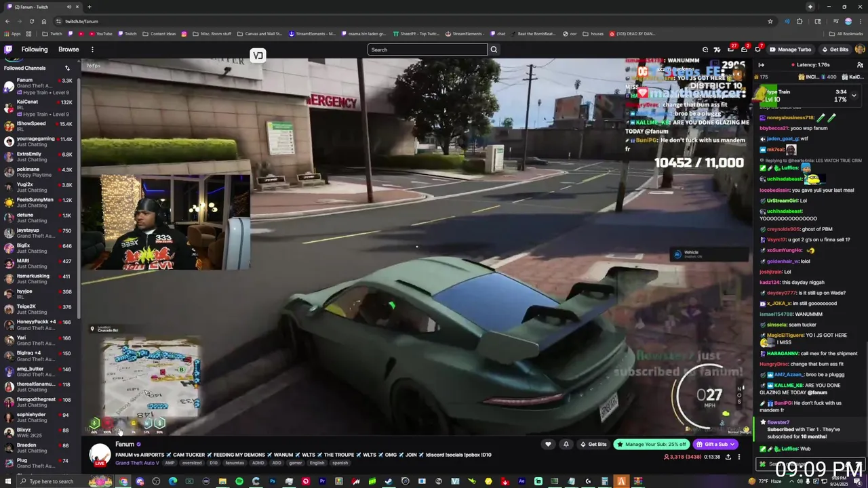
Task: Open Premiere Pro from the taskbar
Action: [x=322, y=481]
